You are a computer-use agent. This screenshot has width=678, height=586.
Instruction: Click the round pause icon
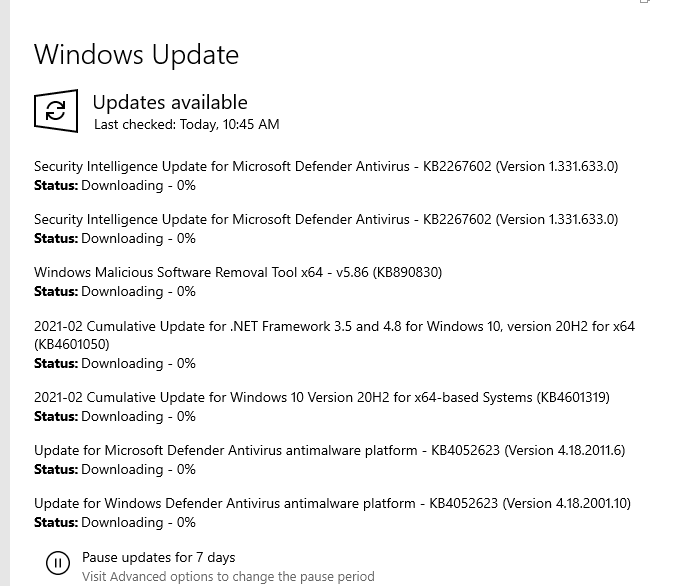pos(58,563)
